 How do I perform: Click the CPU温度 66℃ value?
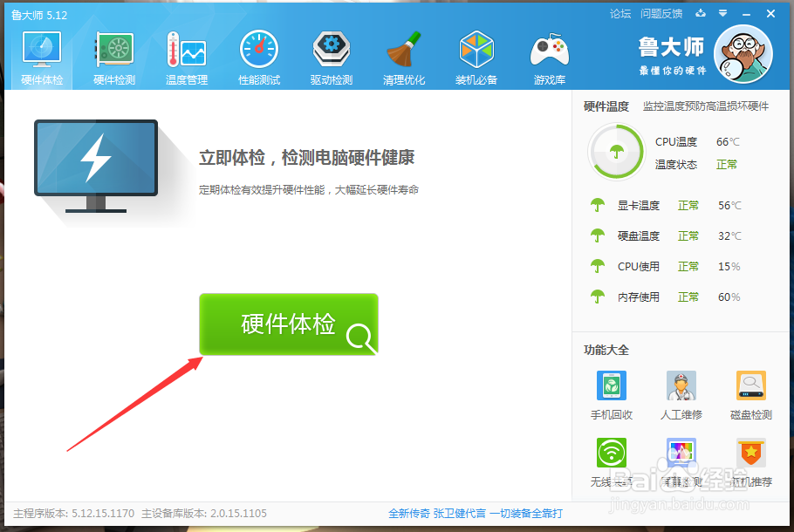coord(728,142)
